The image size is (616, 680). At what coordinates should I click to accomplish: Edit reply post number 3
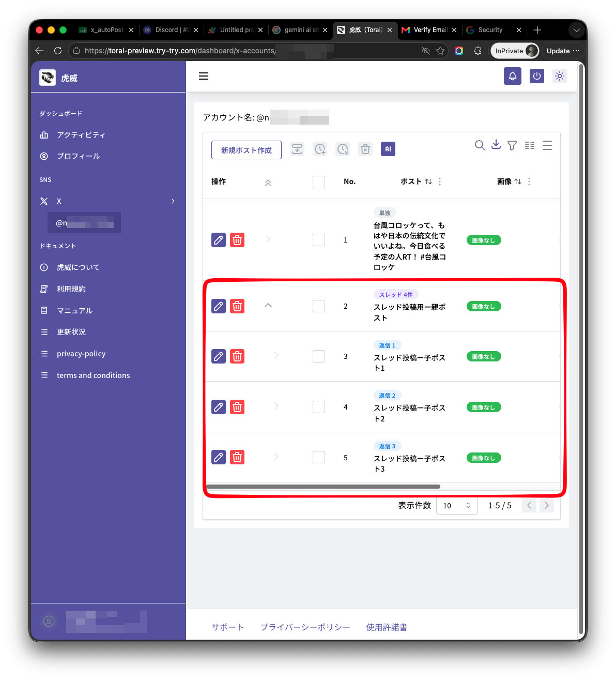point(219,356)
